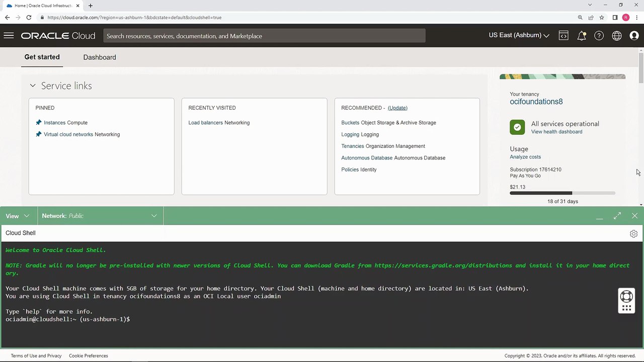Open Chrome profile avatar R
This screenshot has height=362, width=644.
click(x=626, y=17)
